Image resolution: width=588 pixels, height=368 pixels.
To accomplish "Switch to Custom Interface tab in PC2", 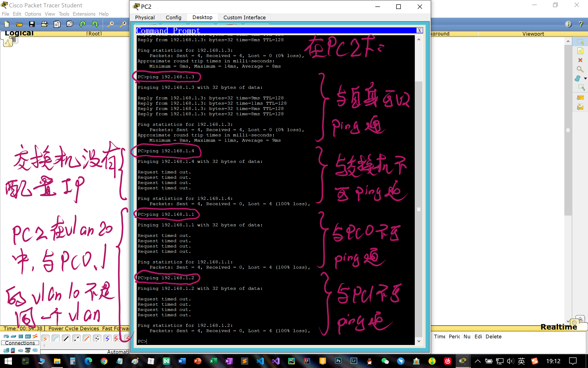I will (x=244, y=17).
